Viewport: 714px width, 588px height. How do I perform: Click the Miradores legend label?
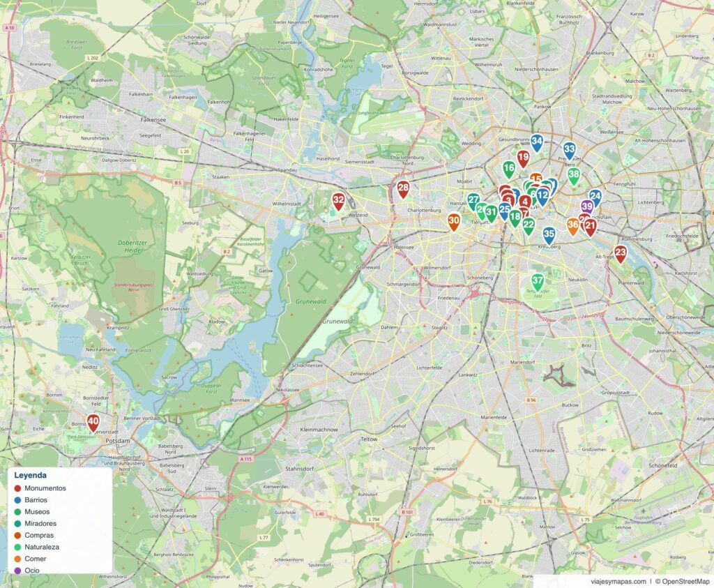pos(40,523)
